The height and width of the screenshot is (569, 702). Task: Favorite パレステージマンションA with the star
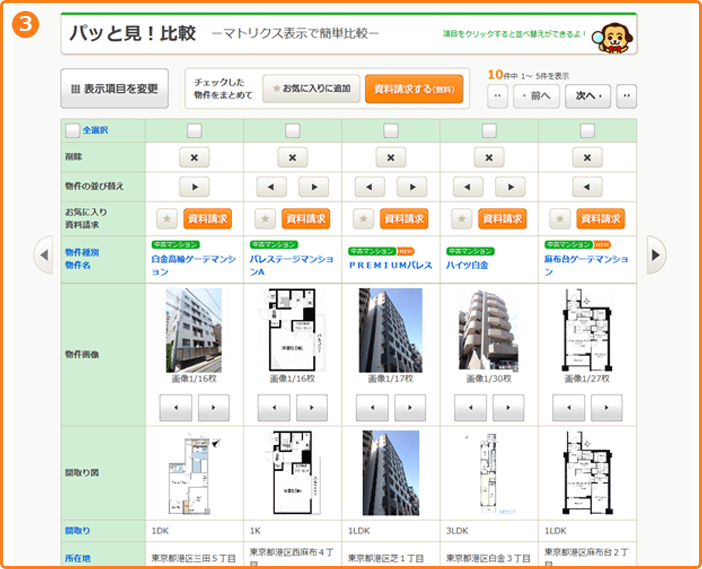(265, 219)
